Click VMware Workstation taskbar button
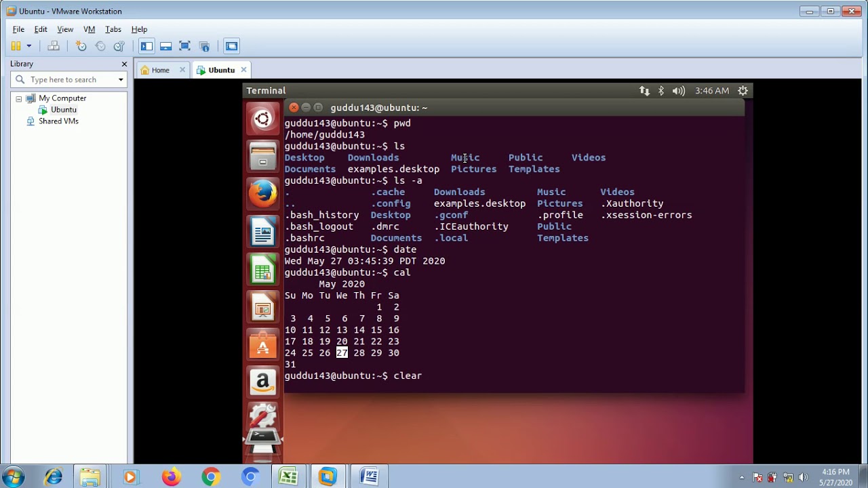The image size is (868, 488). click(x=328, y=477)
